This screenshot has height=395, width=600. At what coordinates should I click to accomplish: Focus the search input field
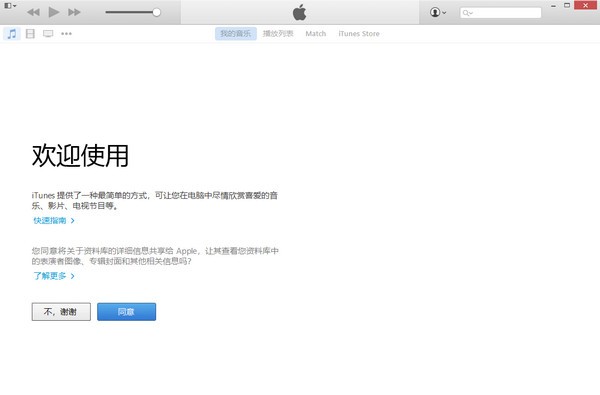(x=501, y=13)
